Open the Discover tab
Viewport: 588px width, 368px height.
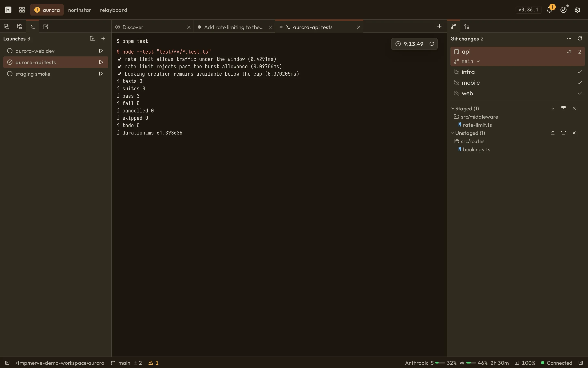pos(153,27)
